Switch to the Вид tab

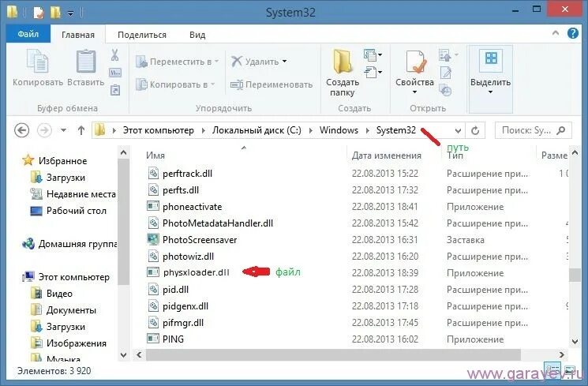tap(197, 35)
